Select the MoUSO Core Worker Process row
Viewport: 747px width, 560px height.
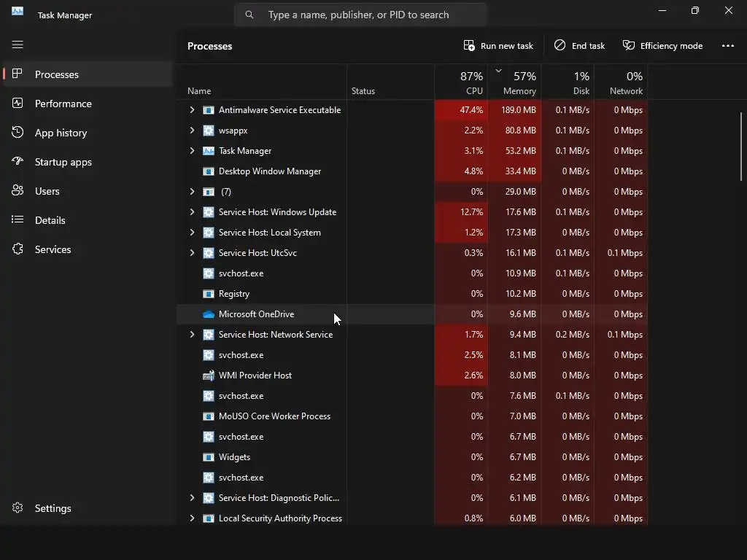pos(412,416)
